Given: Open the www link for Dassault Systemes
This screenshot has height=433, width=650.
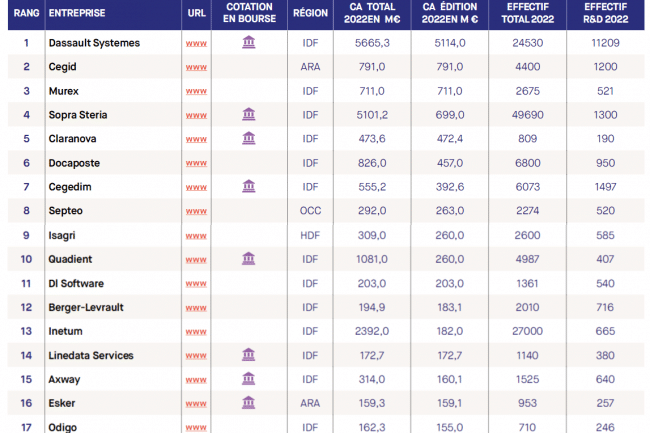Looking at the screenshot, I should pyautogui.click(x=196, y=44).
